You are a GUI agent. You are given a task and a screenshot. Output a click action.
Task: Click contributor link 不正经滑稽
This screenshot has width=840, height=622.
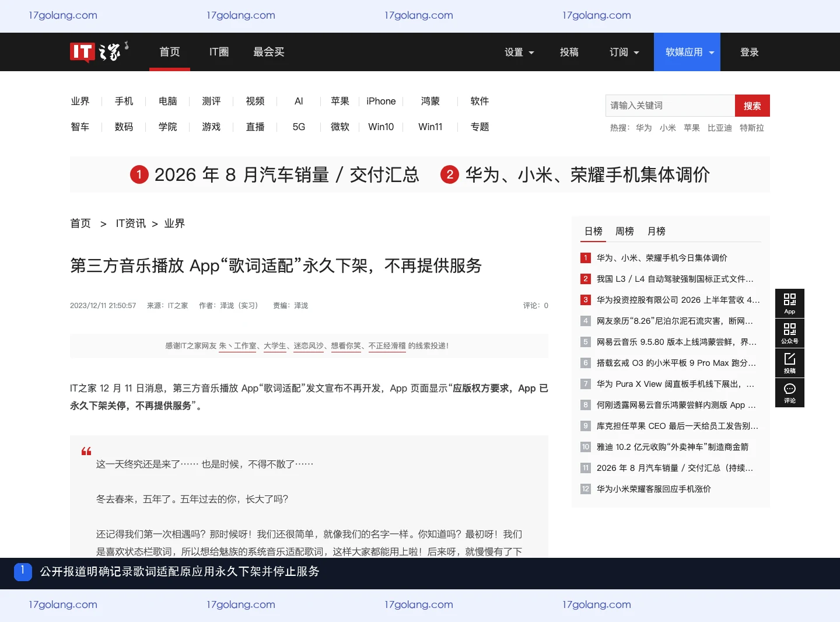[x=387, y=346]
